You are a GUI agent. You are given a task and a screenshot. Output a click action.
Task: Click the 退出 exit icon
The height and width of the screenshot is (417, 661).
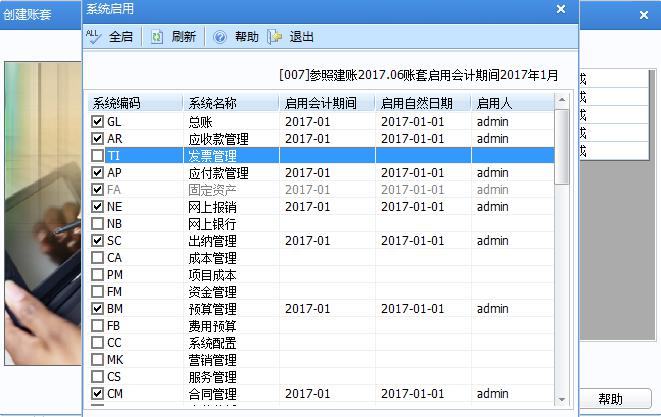point(274,37)
